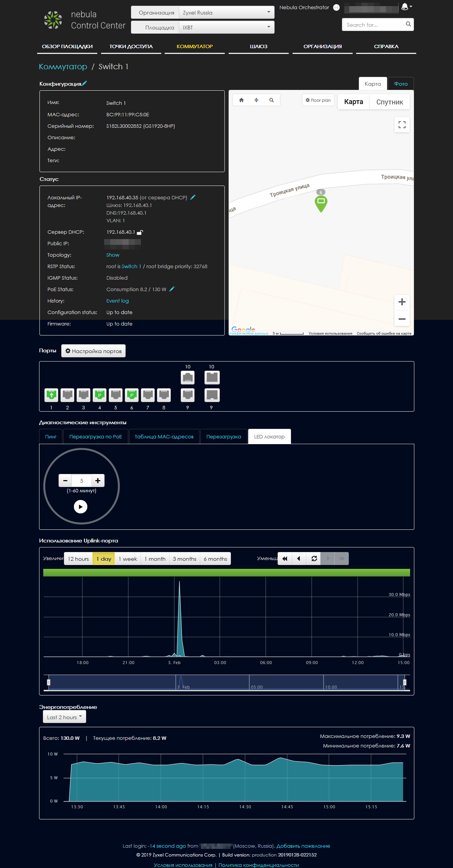453x868 pixels.
Task: Open Коммутатор menu
Action: tap(195, 47)
